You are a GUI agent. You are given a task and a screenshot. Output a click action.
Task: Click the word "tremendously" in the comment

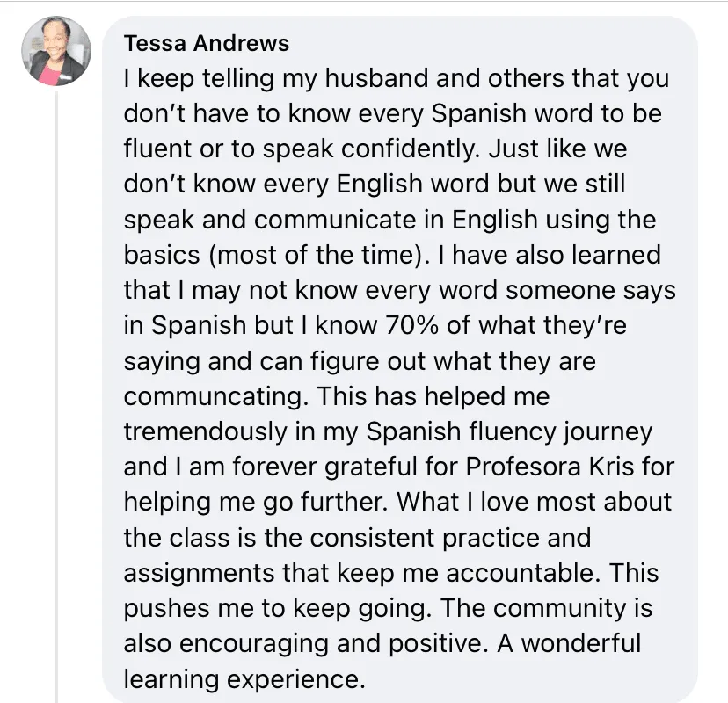pos(206,431)
